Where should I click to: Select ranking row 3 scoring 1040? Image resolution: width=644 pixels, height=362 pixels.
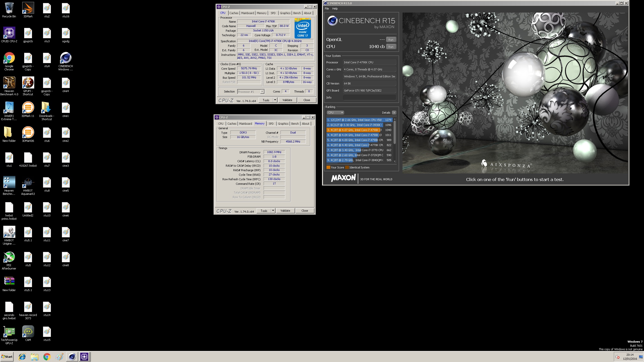[x=359, y=130]
